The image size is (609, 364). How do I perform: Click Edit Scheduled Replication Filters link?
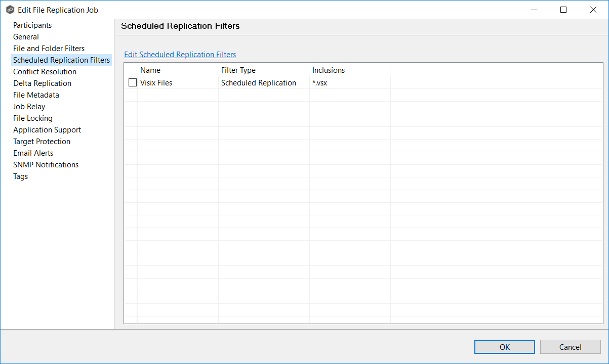click(x=180, y=54)
